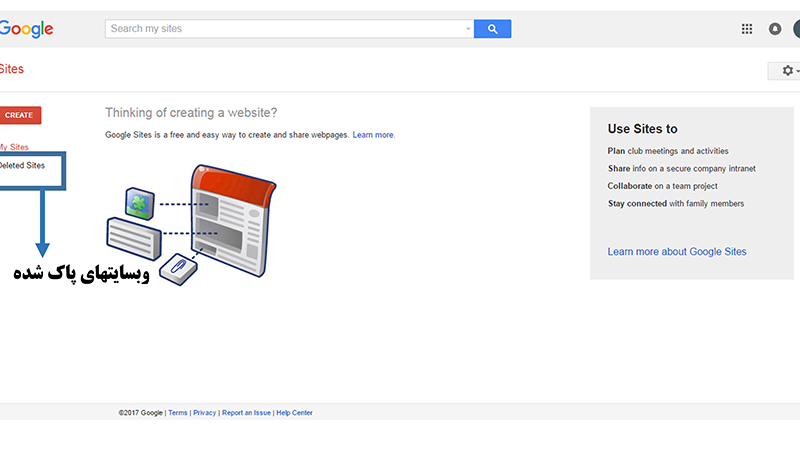800x450 pixels.
Task: Open the Terms footer link
Action: [x=178, y=413]
